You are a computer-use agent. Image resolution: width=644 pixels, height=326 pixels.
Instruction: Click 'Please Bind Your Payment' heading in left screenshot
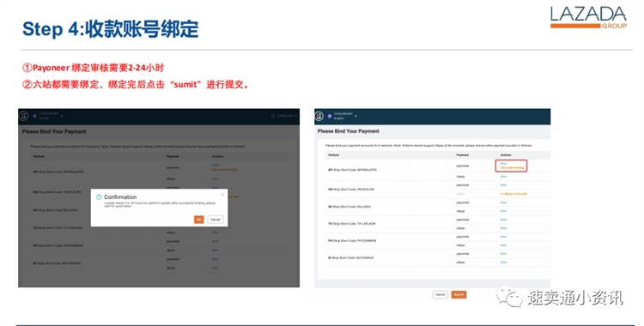click(54, 131)
